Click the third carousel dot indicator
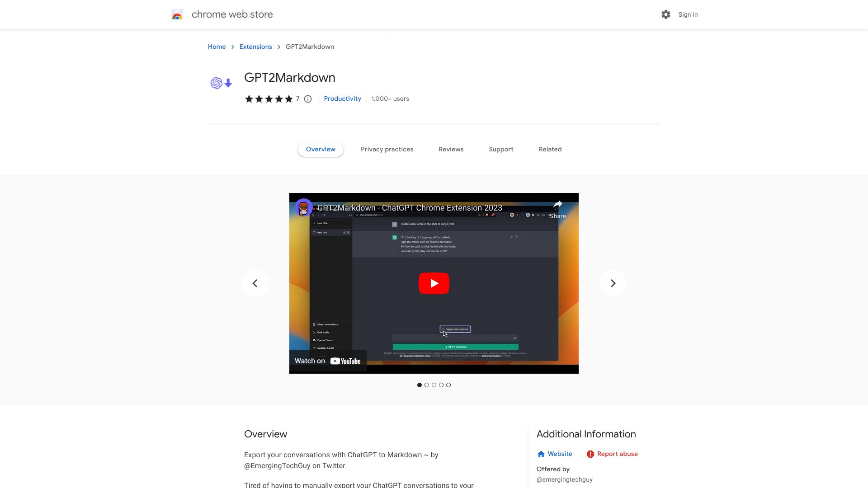 tap(434, 385)
